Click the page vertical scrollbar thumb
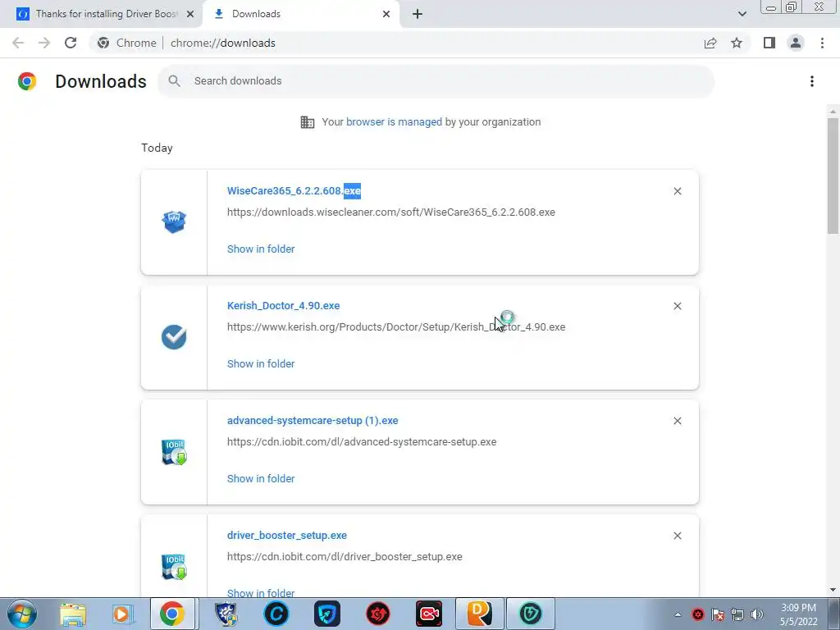This screenshot has height=630, width=840. [833, 176]
